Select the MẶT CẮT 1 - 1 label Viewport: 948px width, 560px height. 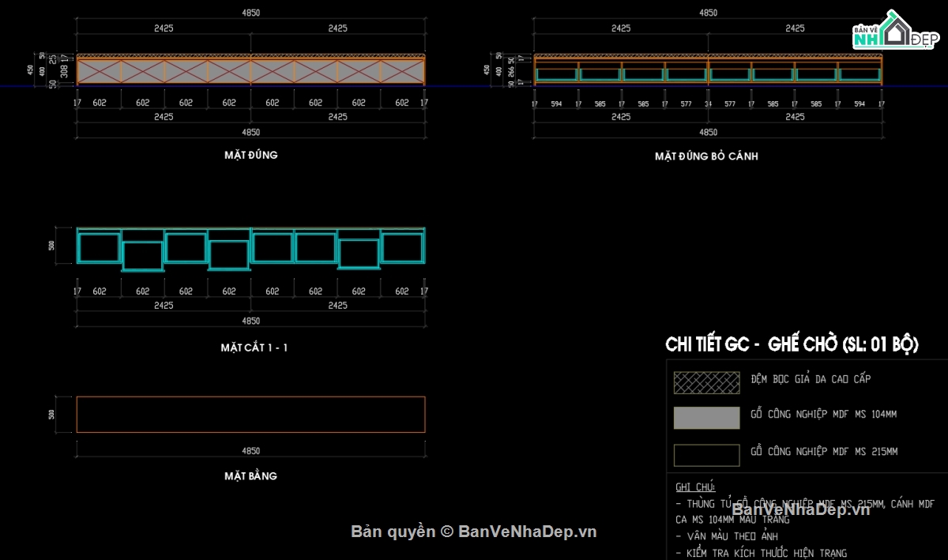pos(254,348)
